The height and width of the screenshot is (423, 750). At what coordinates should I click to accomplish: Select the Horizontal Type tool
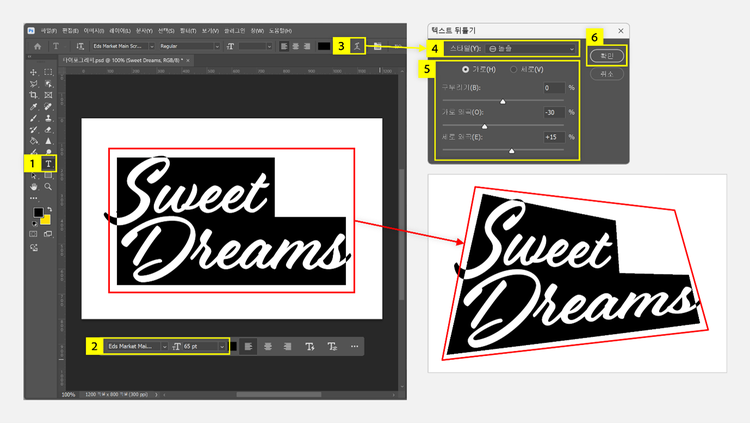tap(48, 164)
